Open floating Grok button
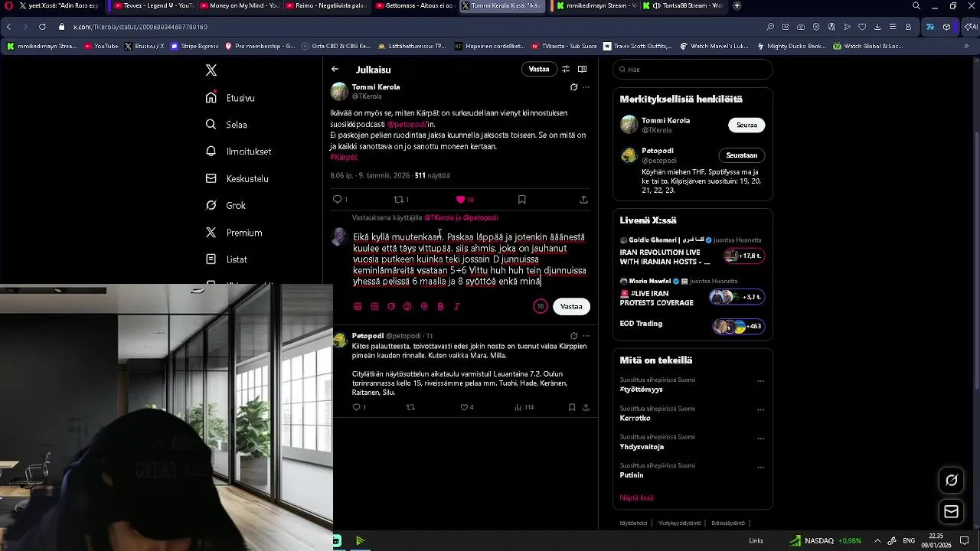The image size is (980, 551). [x=952, y=481]
